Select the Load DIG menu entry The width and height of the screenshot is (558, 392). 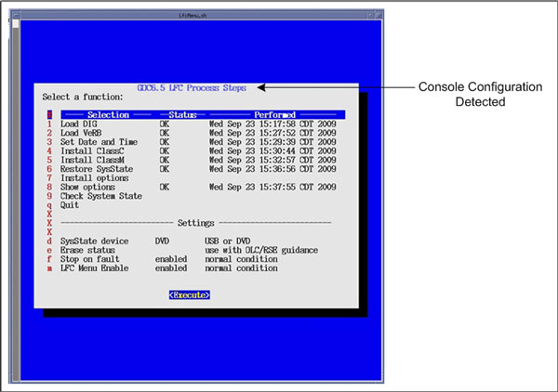(79, 124)
